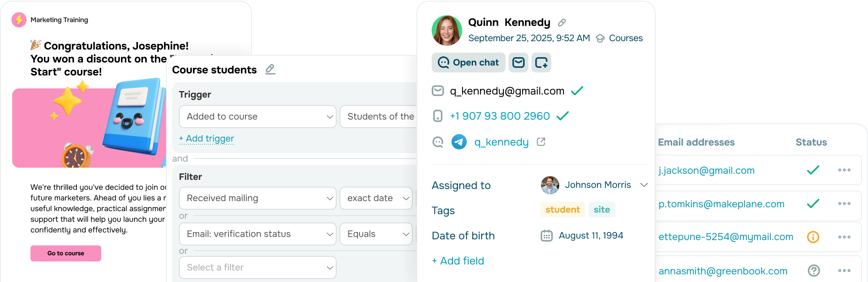
Task: Open options for j.jackson@gmail.com row
Action: (844, 170)
